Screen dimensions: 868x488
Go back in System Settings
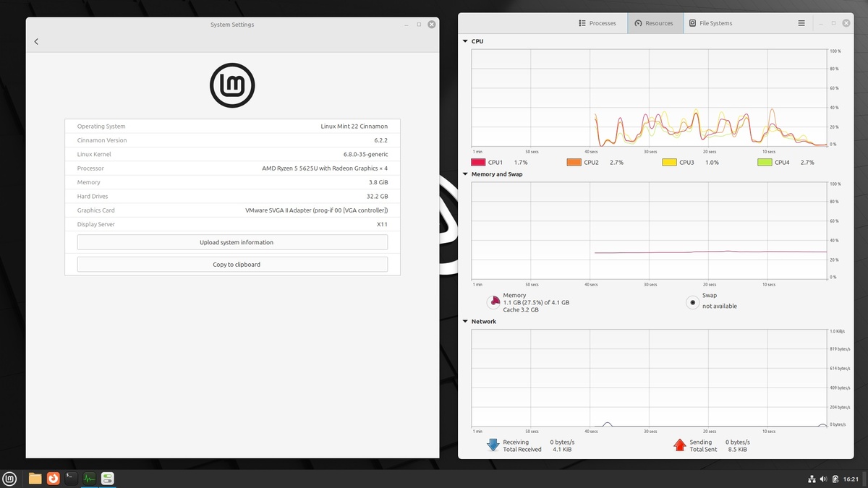point(36,42)
